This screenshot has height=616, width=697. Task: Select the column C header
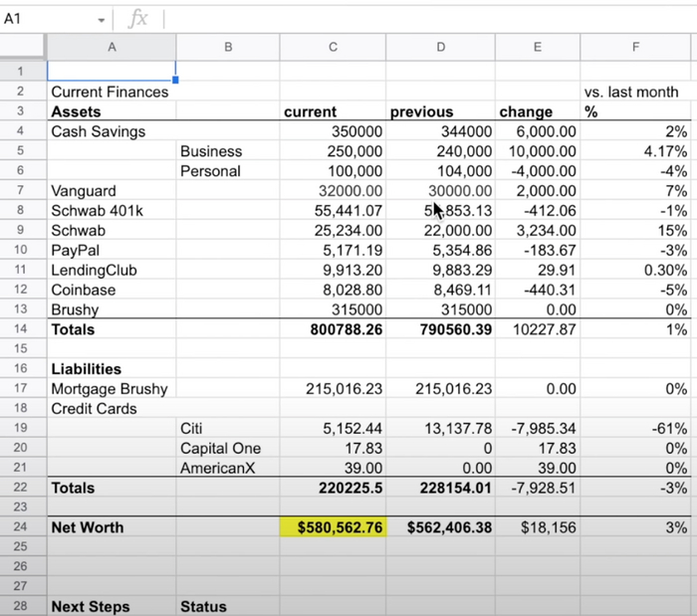333,47
